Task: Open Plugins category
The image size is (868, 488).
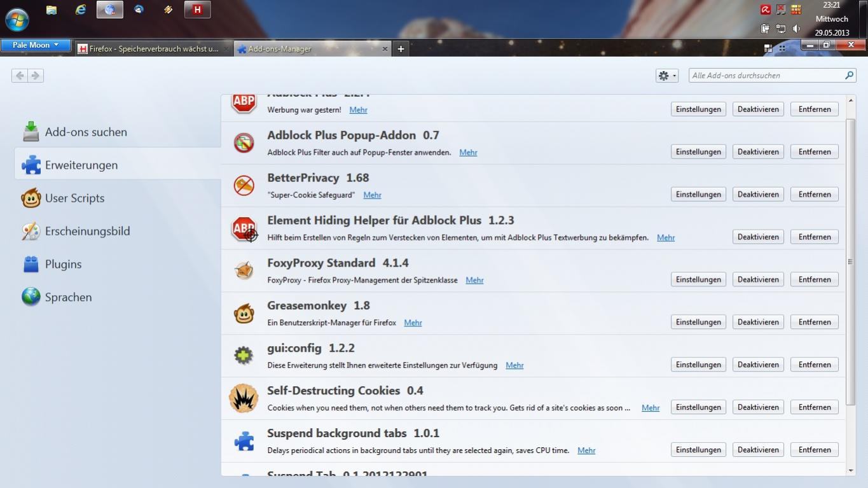Action: coord(118,264)
